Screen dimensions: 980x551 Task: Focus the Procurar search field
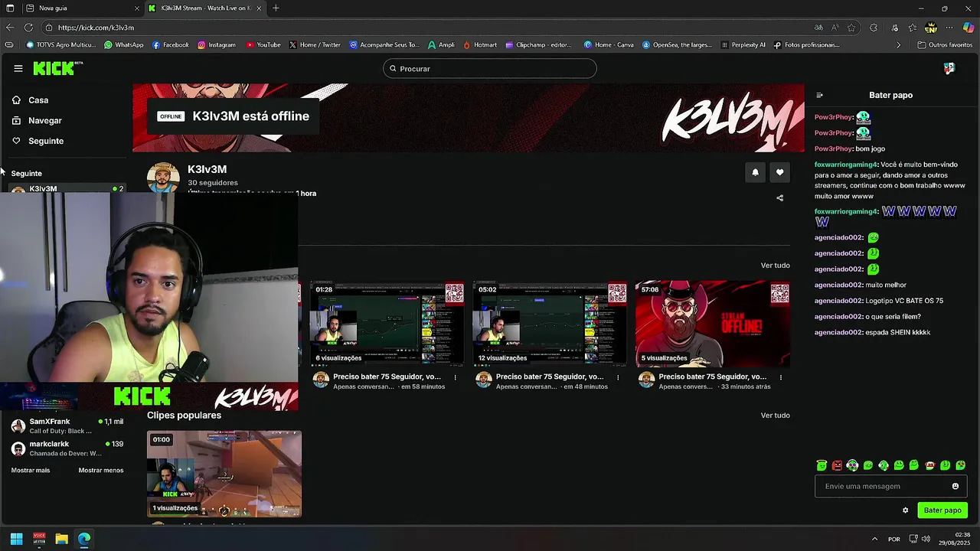(x=490, y=69)
